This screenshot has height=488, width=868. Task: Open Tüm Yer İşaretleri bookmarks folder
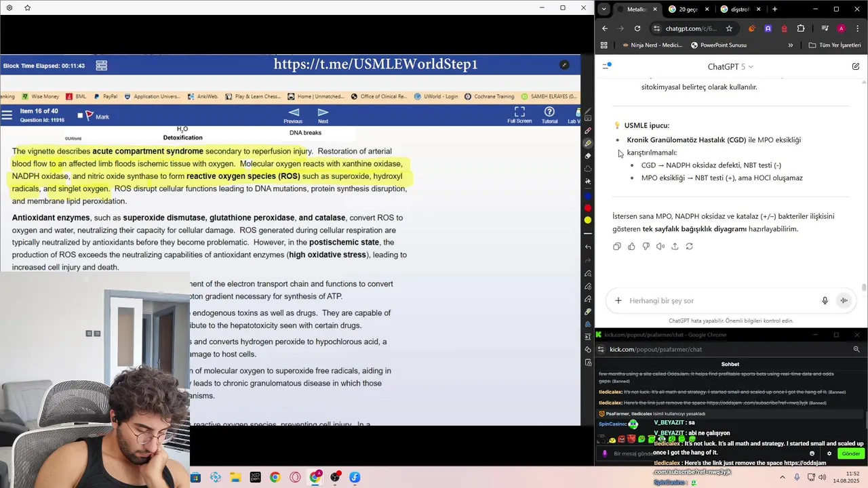835,45
